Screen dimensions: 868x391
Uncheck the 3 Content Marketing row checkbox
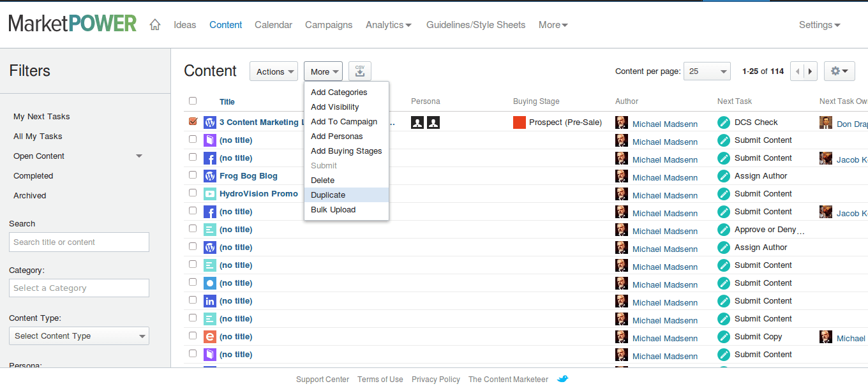click(193, 121)
